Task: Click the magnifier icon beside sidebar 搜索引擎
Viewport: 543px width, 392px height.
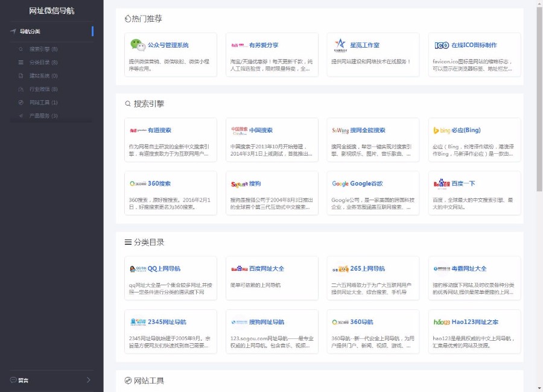Action: (x=21, y=49)
